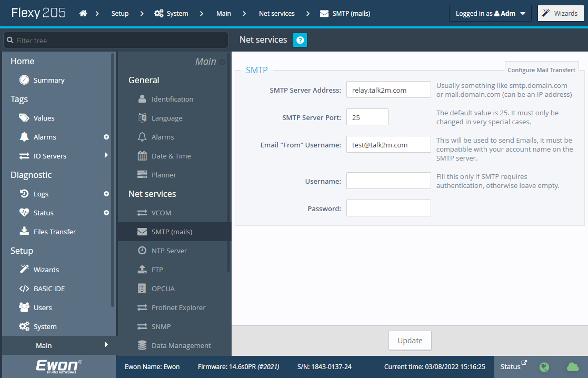
Task: Click the Users group icon
Action: coord(24,307)
